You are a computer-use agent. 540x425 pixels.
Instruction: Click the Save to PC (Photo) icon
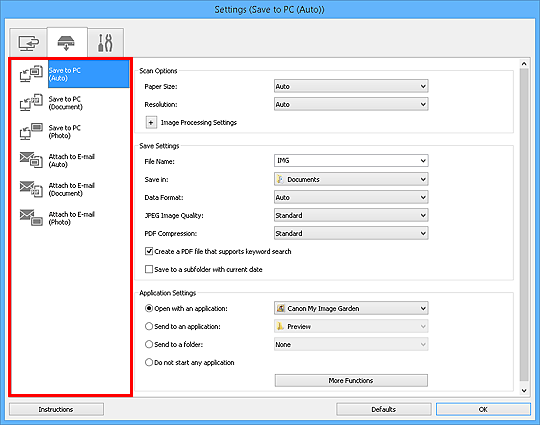pos(31,132)
